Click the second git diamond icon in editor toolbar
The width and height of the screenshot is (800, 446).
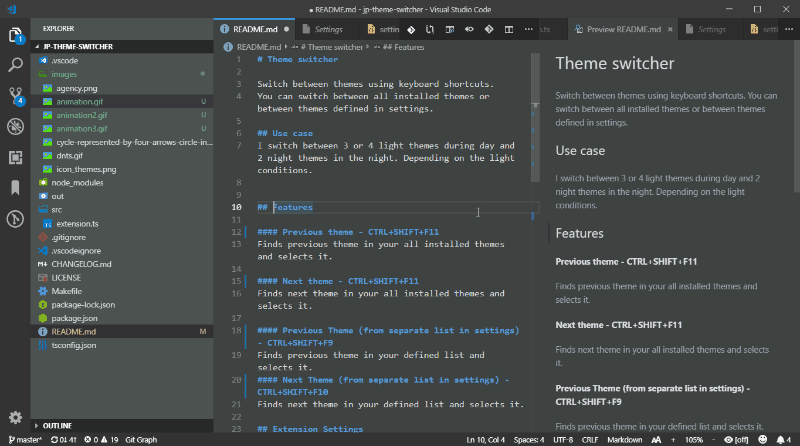point(489,30)
